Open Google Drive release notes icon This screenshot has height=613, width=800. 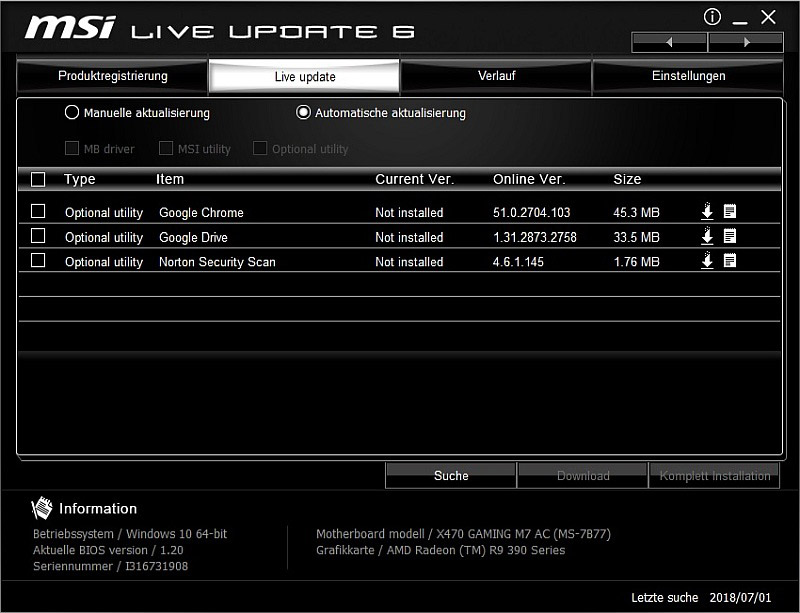pyautogui.click(x=730, y=236)
